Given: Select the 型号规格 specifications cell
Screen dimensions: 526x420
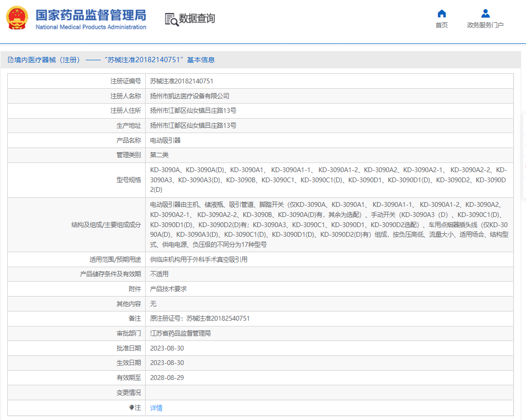Looking at the screenshot, I should (328, 179).
